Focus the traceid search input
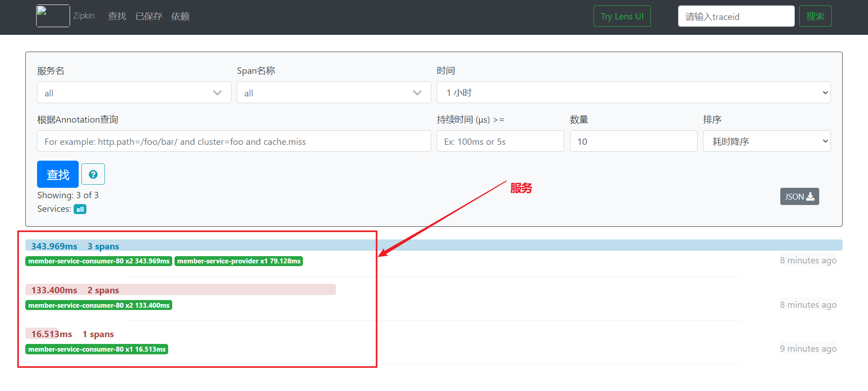 [x=736, y=16]
